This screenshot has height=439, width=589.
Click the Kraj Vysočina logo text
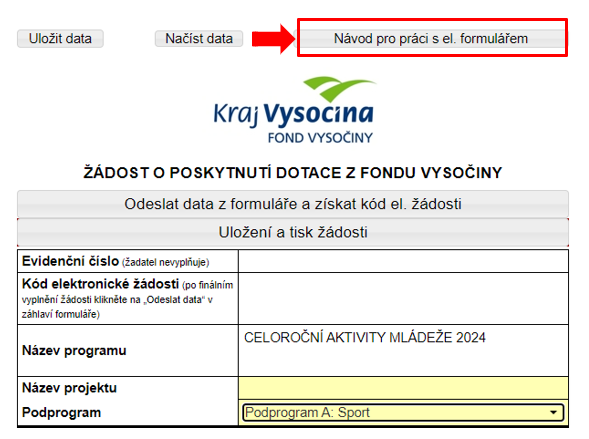[x=293, y=114]
